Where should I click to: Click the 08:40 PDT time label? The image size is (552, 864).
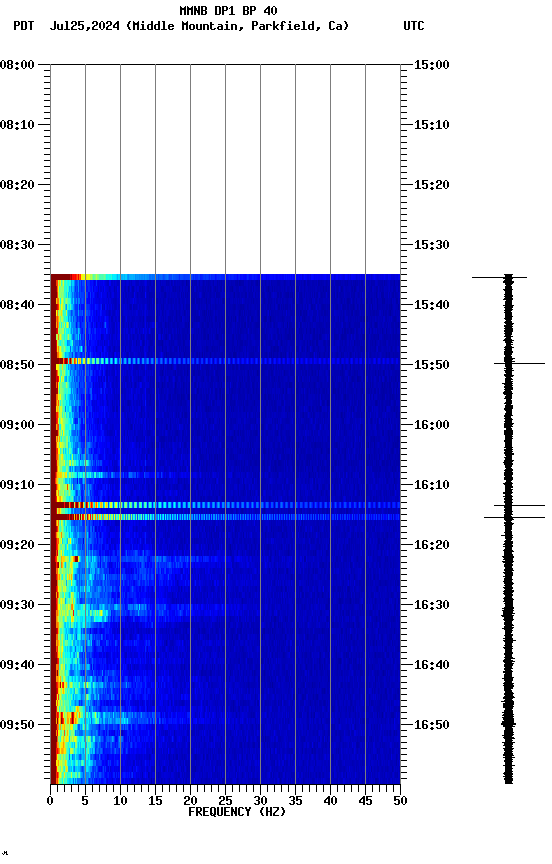click(x=17, y=305)
